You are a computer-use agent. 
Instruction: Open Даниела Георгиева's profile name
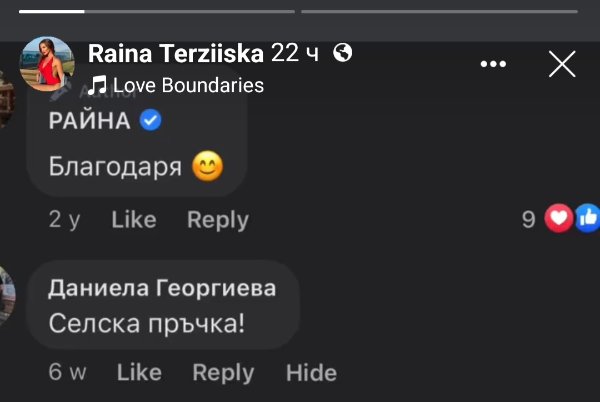pos(162,289)
